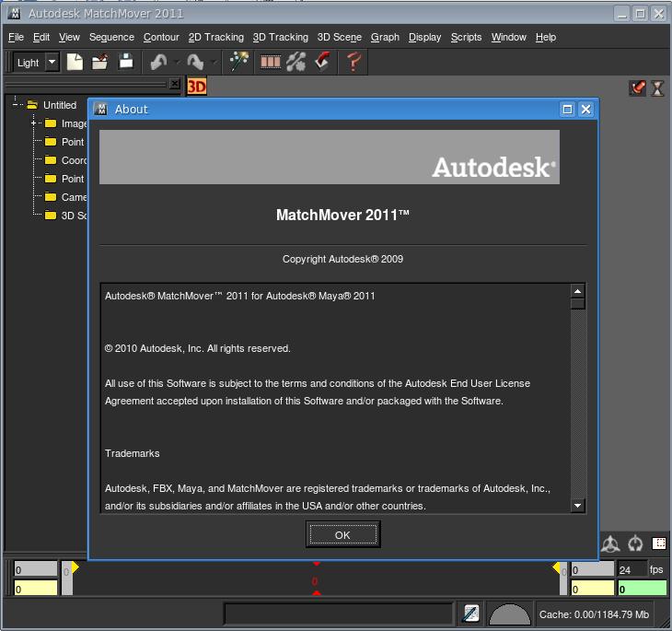Toggle the orange 3D view button
Screen dimensions: 672x631
pyautogui.click(x=197, y=87)
